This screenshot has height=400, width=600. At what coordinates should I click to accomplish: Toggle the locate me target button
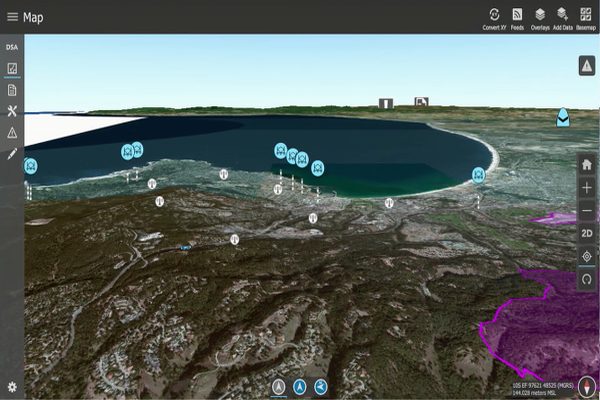[x=587, y=257]
